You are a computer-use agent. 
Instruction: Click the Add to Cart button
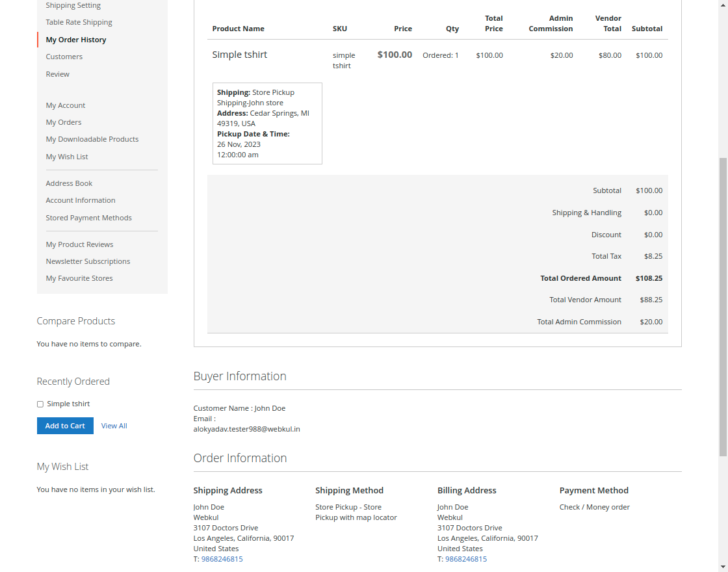click(x=65, y=426)
